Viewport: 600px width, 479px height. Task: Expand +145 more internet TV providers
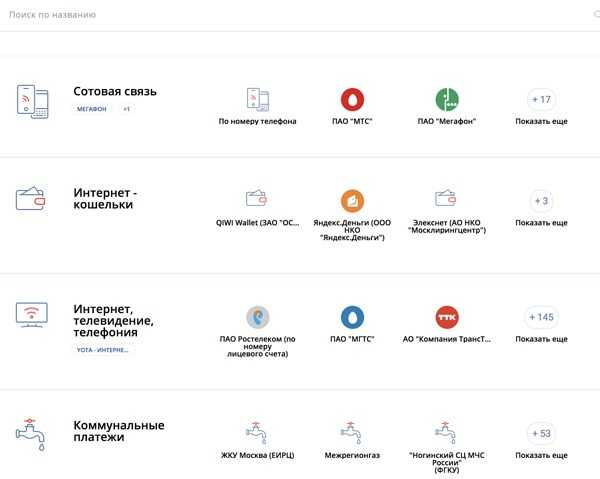(541, 317)
